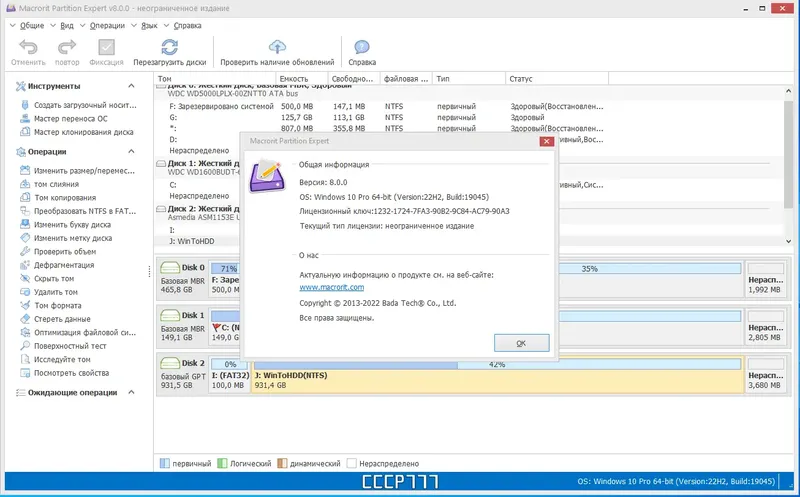
Task: Sort by the Тип column header
Action: tap(469, 79)
